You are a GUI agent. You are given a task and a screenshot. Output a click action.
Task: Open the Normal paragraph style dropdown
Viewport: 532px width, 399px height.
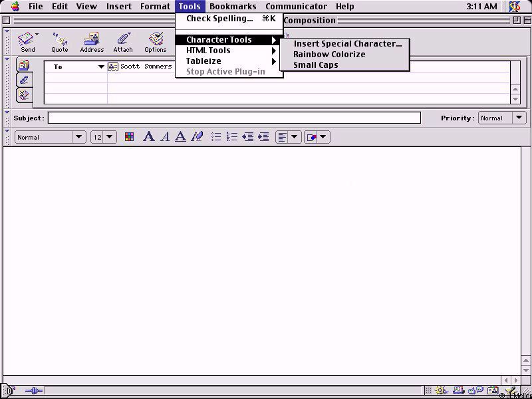pos(51,137)
